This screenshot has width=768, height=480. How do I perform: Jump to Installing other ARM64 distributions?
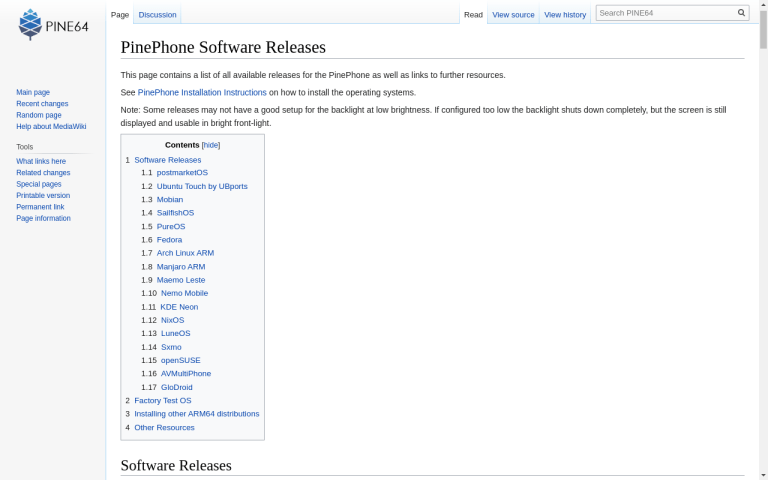(x=196, y=413)
